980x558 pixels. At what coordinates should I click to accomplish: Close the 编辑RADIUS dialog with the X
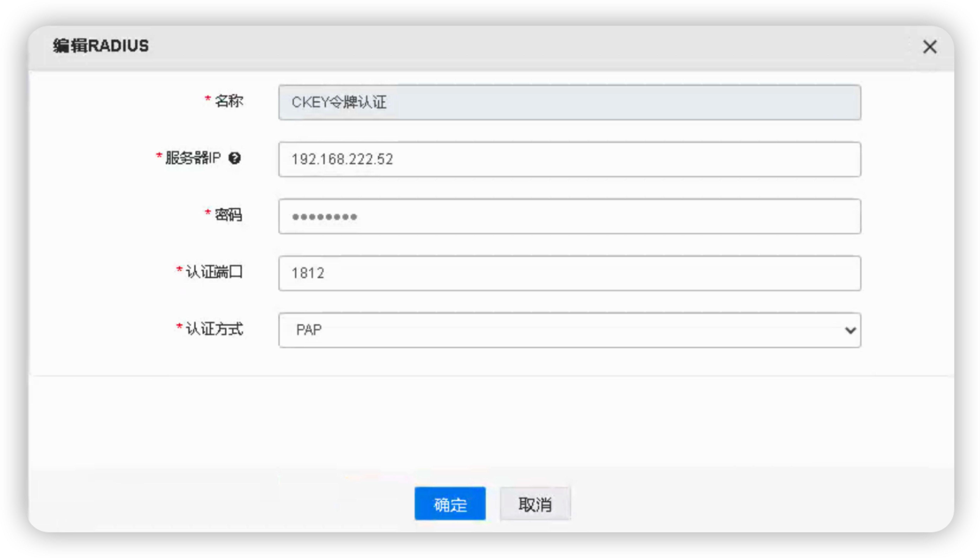tap(929, 47)
